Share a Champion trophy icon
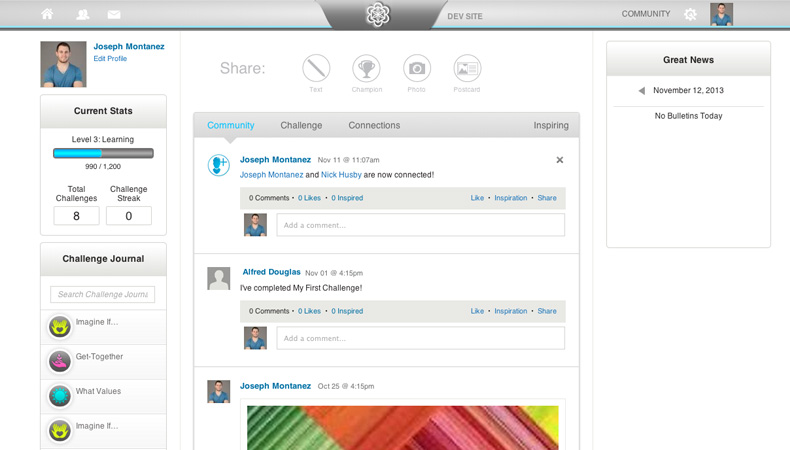Image resolution: width=790 pixels, height=450 pixels. click(x=366, y=68)
